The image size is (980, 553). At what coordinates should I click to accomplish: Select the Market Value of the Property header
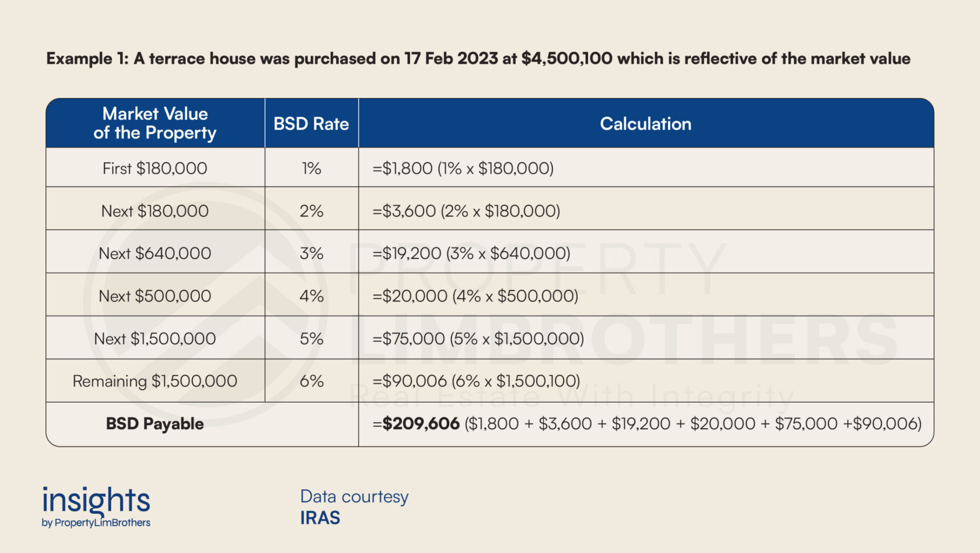pyautogui.click(x=155, y=123)
